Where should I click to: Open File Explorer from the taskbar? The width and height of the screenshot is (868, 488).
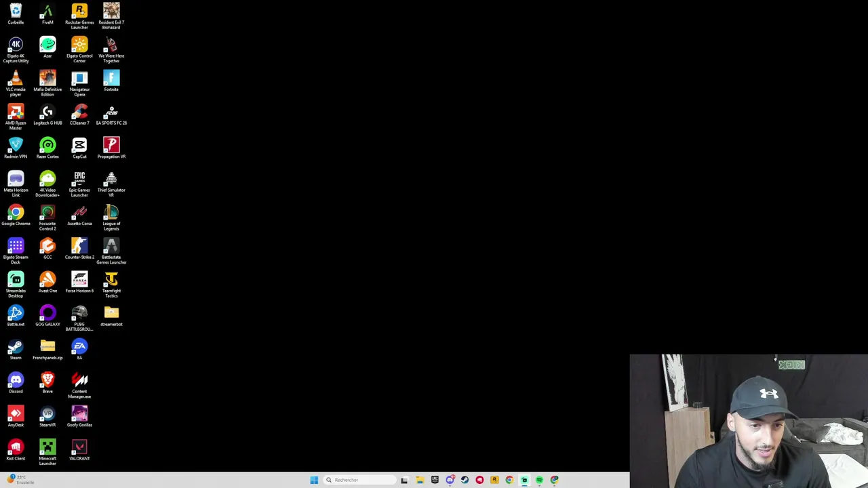[420, 480]
